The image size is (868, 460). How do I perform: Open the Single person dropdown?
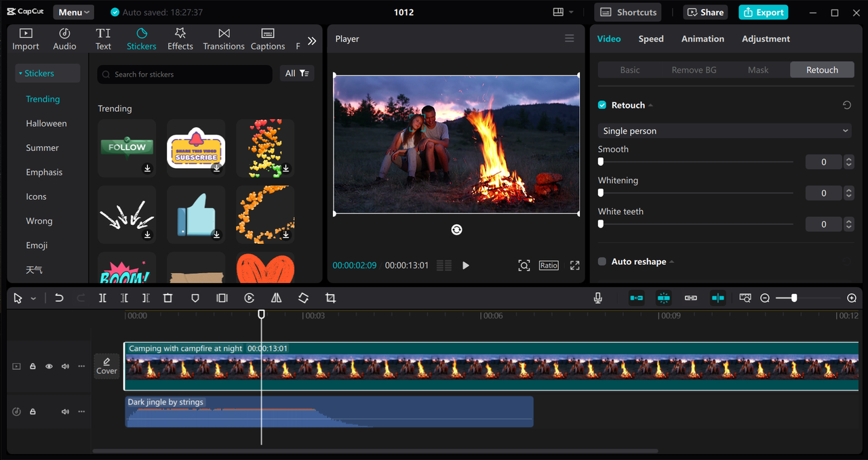click(x=725, y=131)
